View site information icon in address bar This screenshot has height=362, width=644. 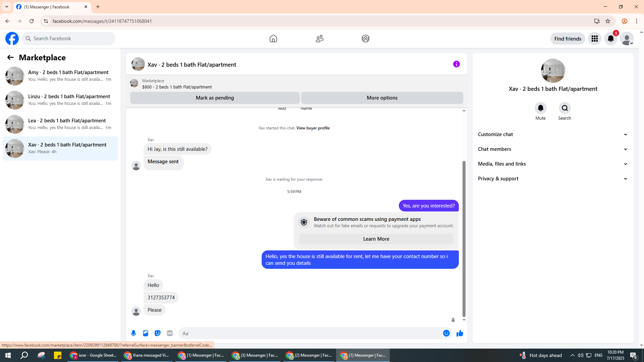pos(46,21)
